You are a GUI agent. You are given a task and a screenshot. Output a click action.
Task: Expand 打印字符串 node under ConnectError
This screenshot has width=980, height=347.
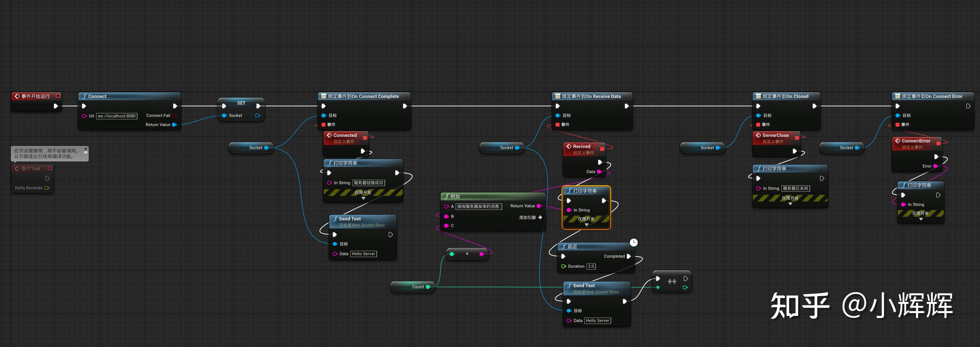coord(921,219)
